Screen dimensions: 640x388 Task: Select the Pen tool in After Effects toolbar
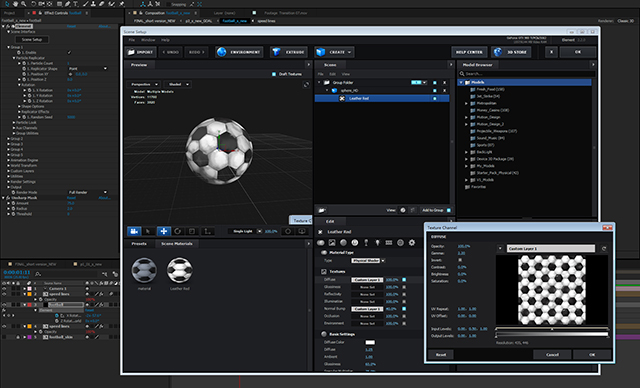point(68,4)
